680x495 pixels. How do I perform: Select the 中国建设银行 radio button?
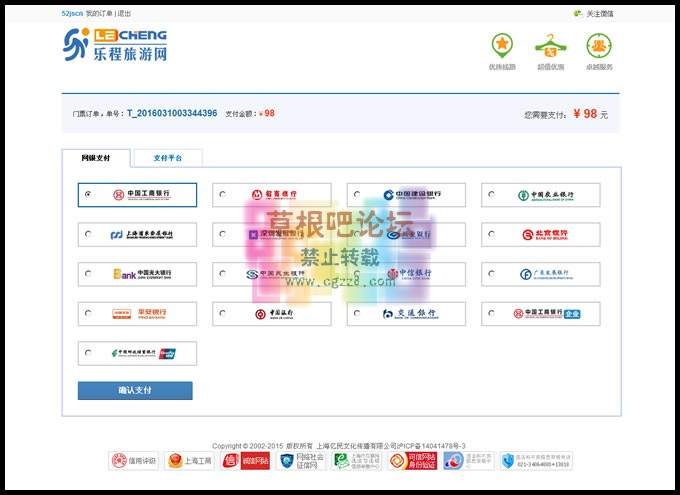357,194
